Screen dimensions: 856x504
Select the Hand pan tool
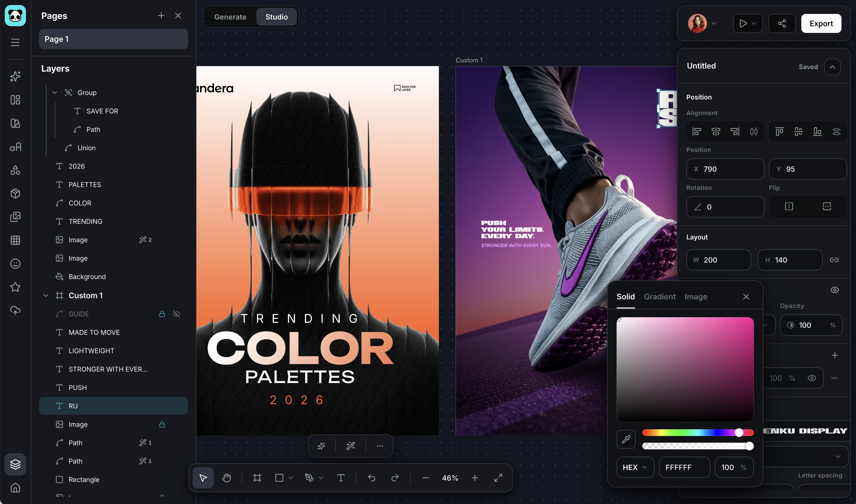(x=227, y=478)
